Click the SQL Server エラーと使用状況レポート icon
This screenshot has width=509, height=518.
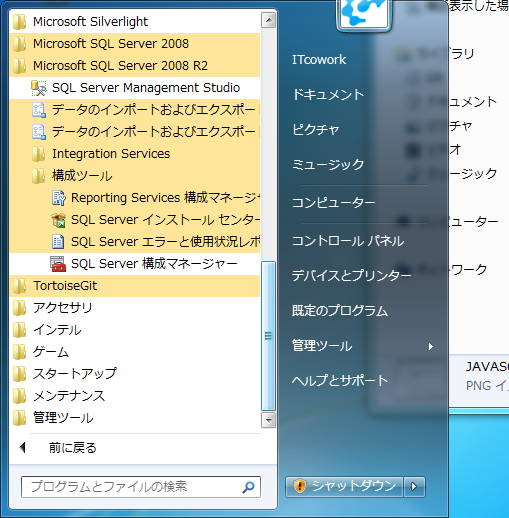59,242
